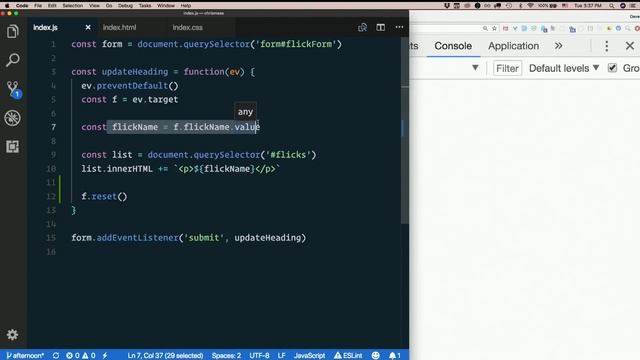Click the clock showing Tue 5:37 PM
Image resolution: width=640 pixels, height=360 pixels.
(x=588, y=6)
